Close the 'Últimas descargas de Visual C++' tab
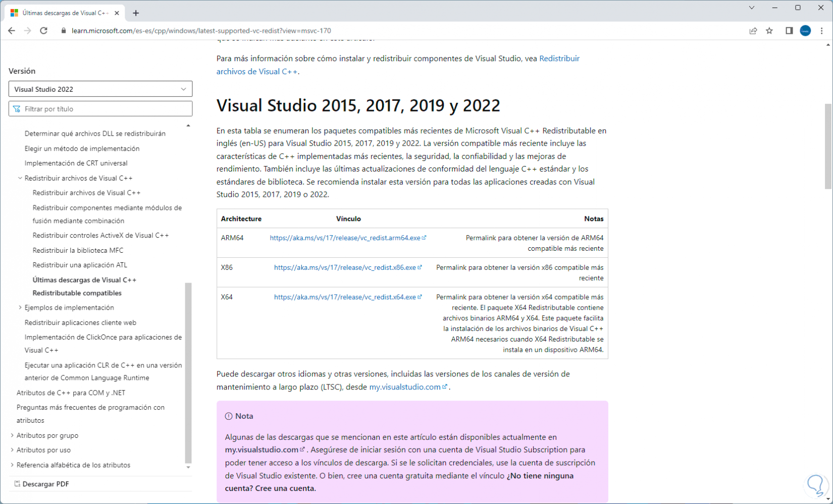 117,13
